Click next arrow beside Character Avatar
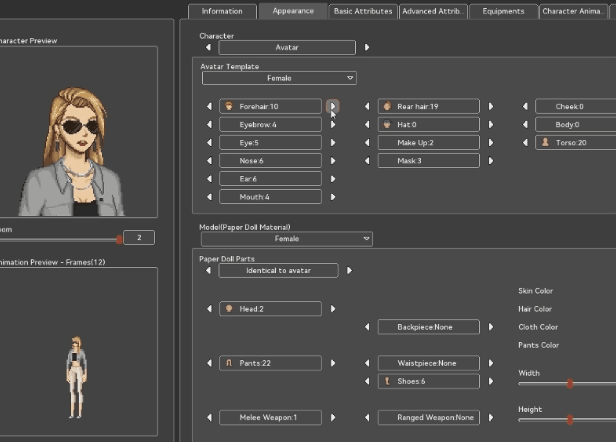Image resolution: width=616 pixels, height=442 pixels. click(x=367, y=47)
